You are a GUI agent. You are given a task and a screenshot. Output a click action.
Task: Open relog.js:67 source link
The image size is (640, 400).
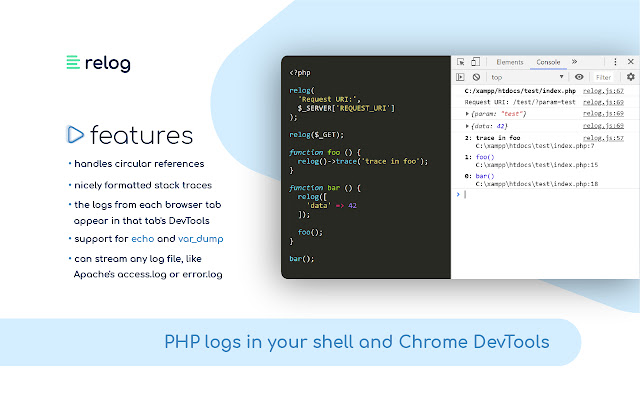(x=603, y=91)
